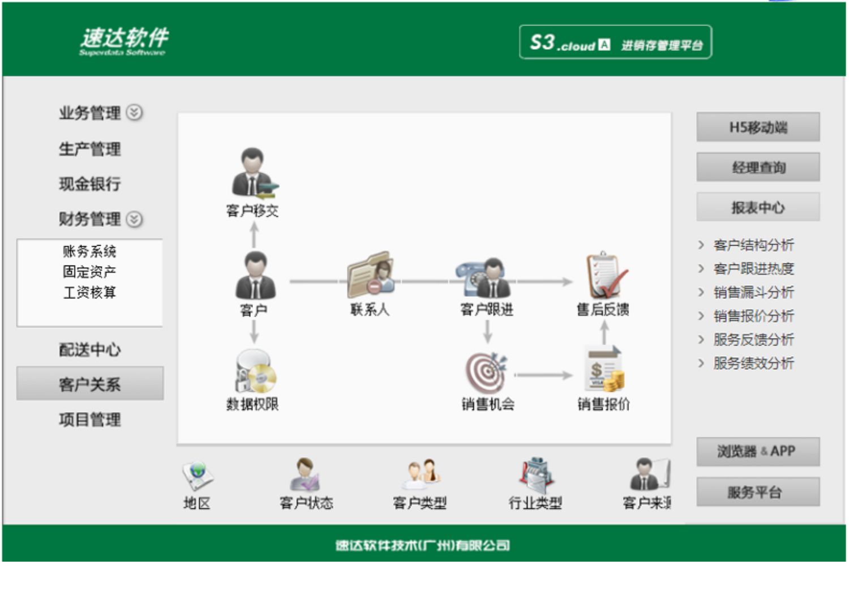Click the 浏览器 & APP button
The height and width of the screenshot is (616, 849).
tap(758, 451)
